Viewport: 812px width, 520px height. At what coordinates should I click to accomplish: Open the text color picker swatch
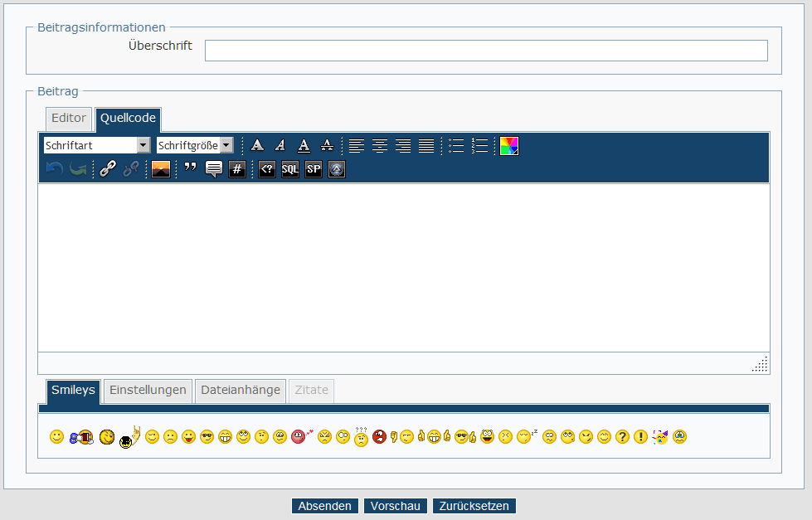(508, 146)
